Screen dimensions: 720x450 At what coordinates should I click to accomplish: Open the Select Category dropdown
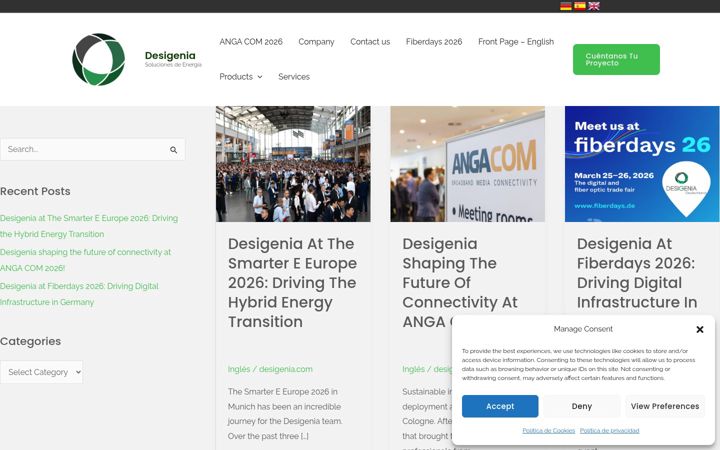42,372
